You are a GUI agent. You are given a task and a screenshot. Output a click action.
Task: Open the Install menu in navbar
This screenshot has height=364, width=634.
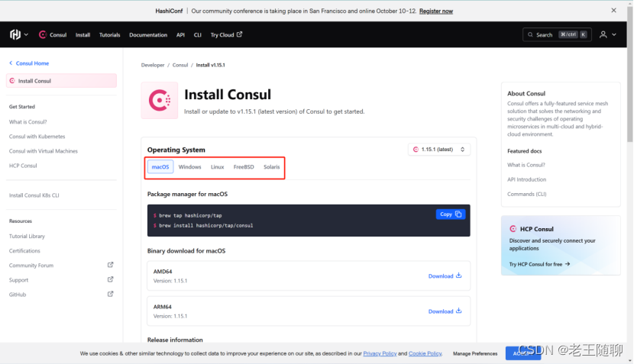(x=82, y=35)
